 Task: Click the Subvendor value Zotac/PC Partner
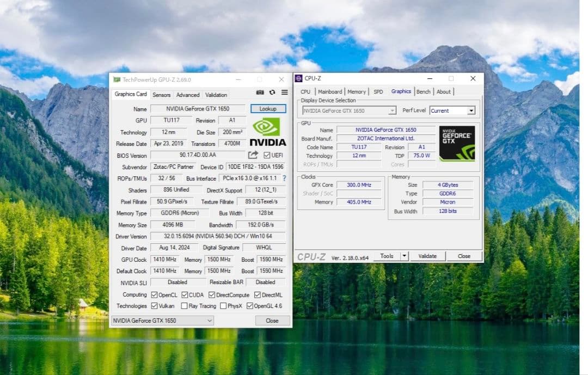(x=174, y=167)
